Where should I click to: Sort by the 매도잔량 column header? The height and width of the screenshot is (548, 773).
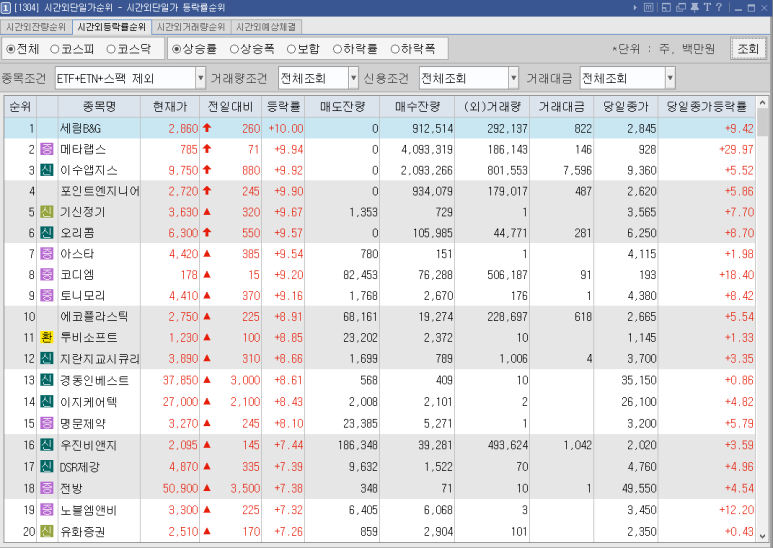coord(343,106)
